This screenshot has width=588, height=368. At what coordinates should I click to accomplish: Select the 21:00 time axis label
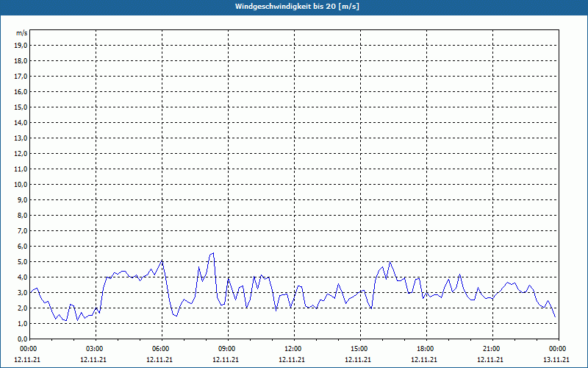tap(491, 349)
